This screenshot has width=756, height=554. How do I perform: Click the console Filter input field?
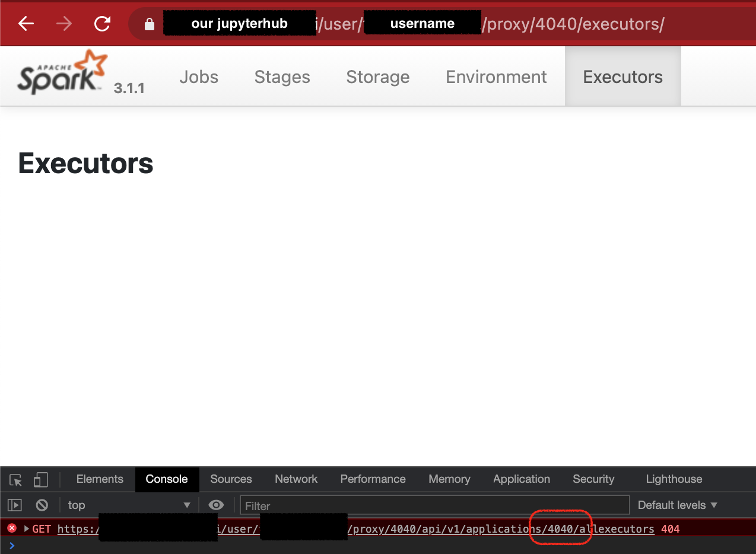434,505
